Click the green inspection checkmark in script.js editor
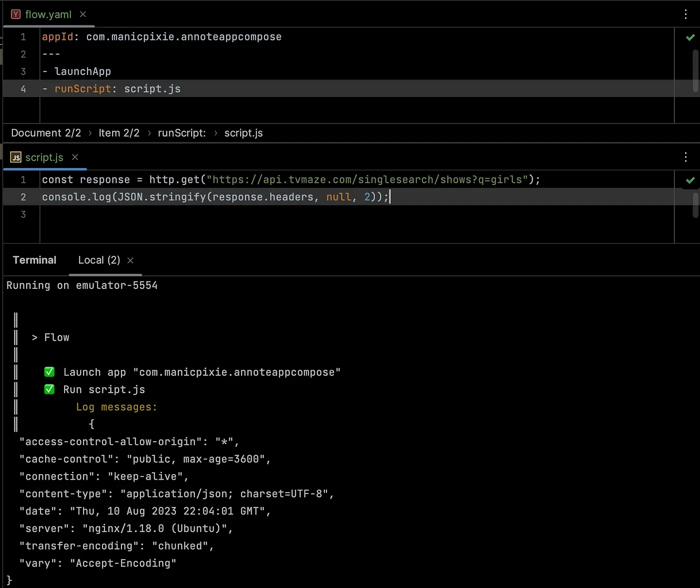The image size is (700, 588). point(690,180)
